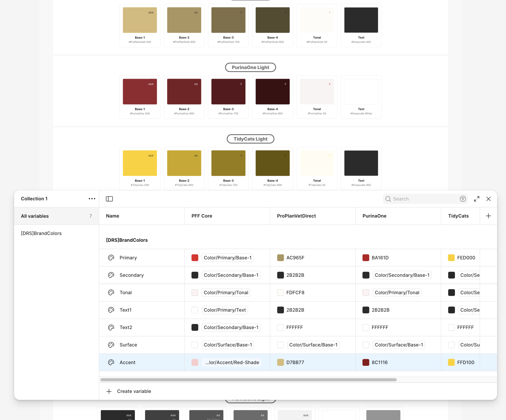Click the Search variables field
Image resolution: width=506 pixels, height=420 pixels.
click(420, 199)
